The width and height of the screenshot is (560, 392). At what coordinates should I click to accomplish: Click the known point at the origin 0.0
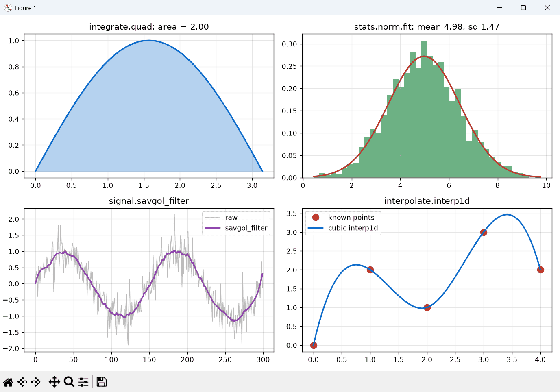pyautogui.click(x=314, y=345)
